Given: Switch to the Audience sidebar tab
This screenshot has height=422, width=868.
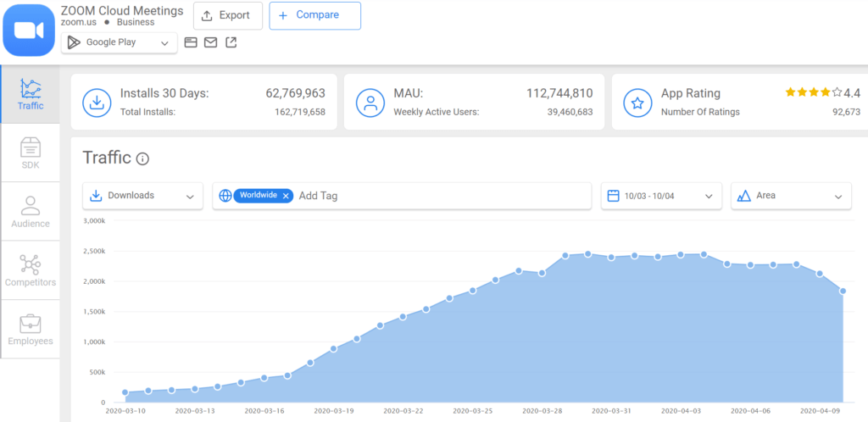Looking at the screenshot, I should (31, 212).
